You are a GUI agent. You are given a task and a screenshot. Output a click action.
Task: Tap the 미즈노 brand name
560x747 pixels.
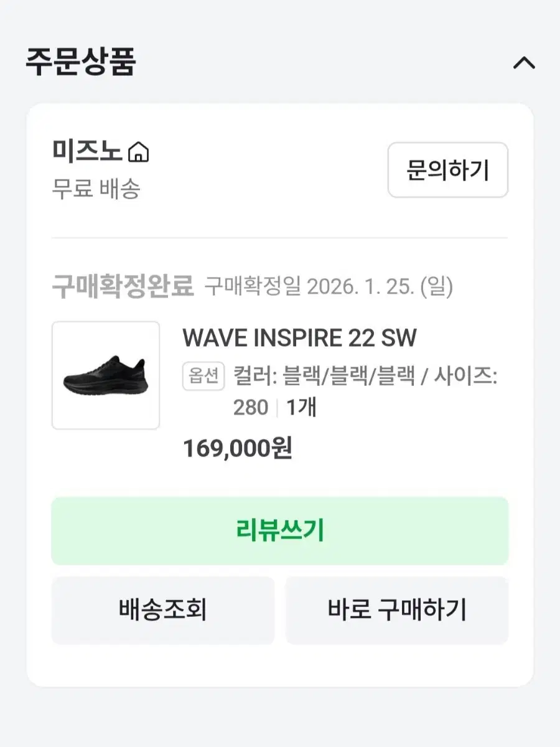[87, 151]
